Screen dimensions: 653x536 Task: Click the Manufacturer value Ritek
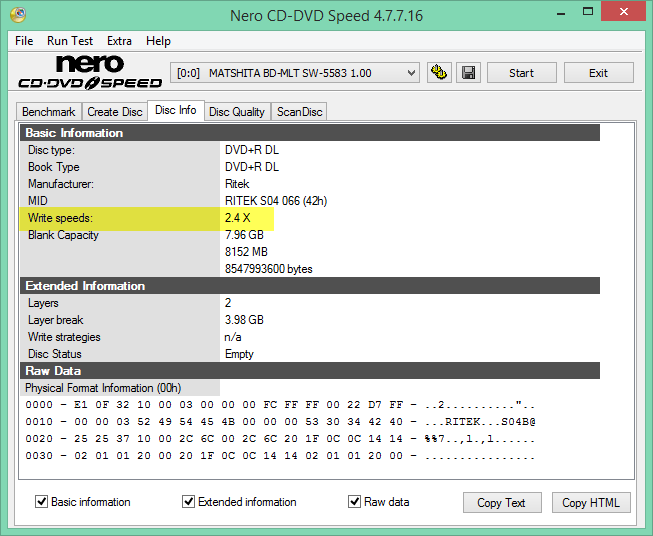(x=237, y=184)
